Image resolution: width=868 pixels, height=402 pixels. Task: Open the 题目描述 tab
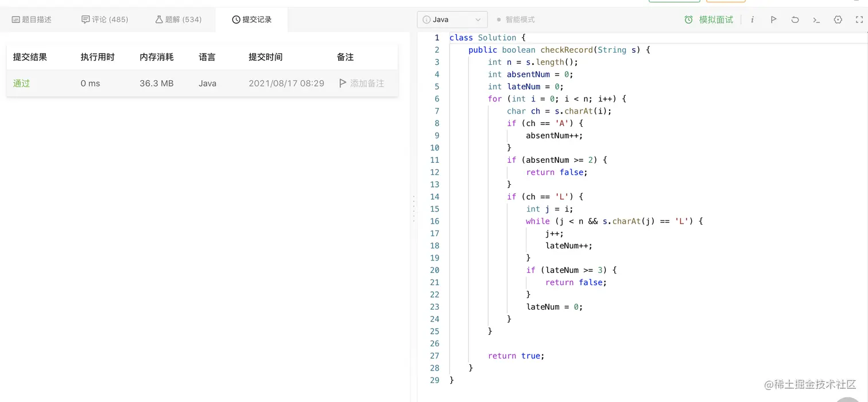pyautogui.click(x=32, y=19)
